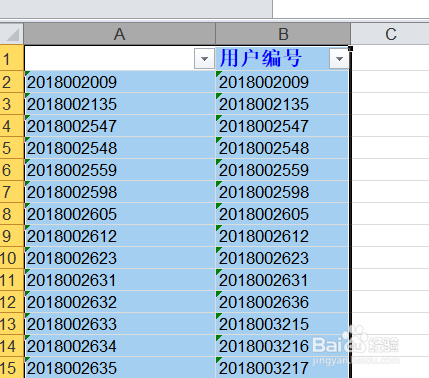Click empty cell C1
The height and width of the screenshot is (378, 429).
click(x=390, y=58)
